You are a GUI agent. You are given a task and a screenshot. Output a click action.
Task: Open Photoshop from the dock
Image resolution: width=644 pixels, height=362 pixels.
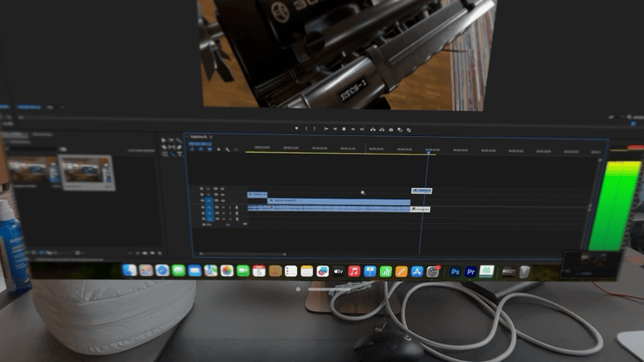point(455,272)
